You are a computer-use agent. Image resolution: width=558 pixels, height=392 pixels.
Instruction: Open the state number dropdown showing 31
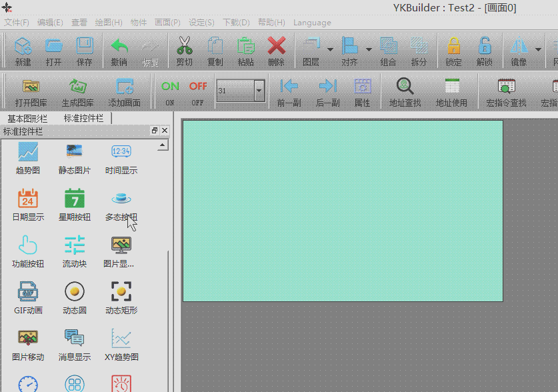pyautogui.click(x=259, y=91)
